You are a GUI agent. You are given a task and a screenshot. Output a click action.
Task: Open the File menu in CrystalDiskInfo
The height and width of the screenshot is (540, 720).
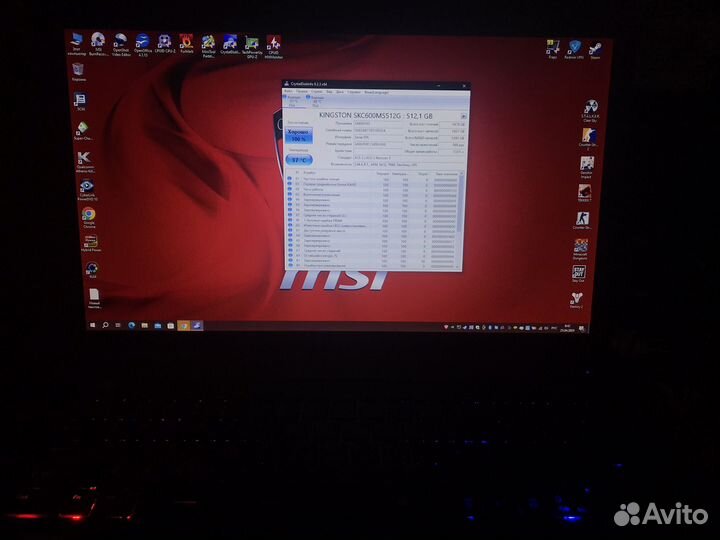(x=288, y=91)
